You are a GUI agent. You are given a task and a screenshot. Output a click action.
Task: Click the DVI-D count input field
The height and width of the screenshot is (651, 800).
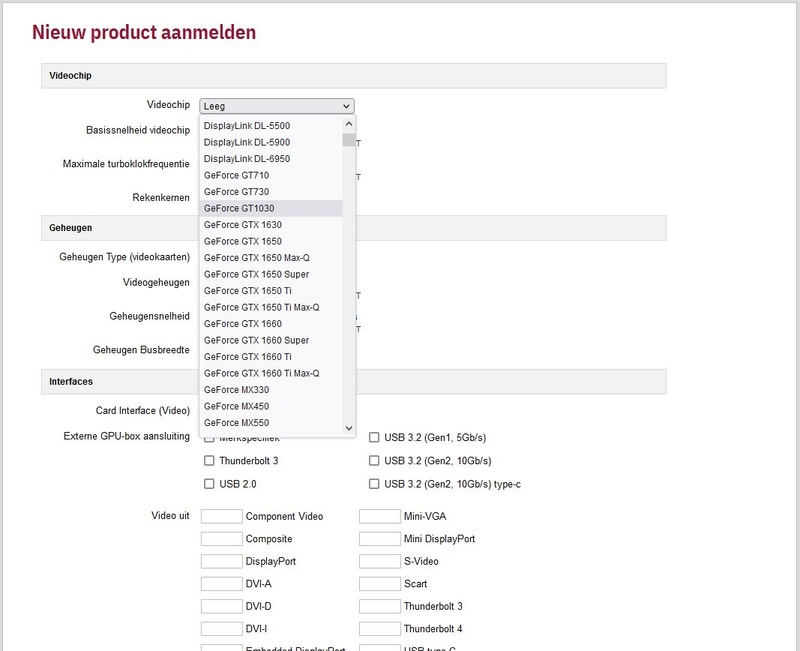click(x=222, y=606)
